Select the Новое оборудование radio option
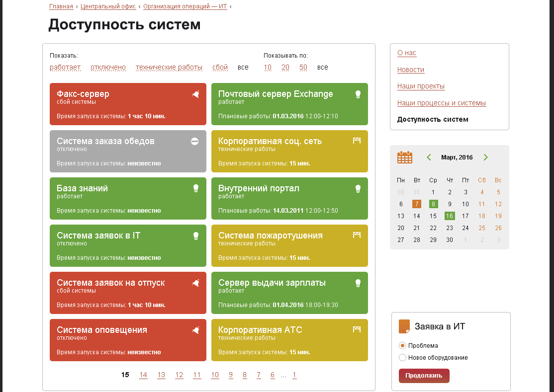Viewport: 554px width, 392px height. click(x=403, y=358)
